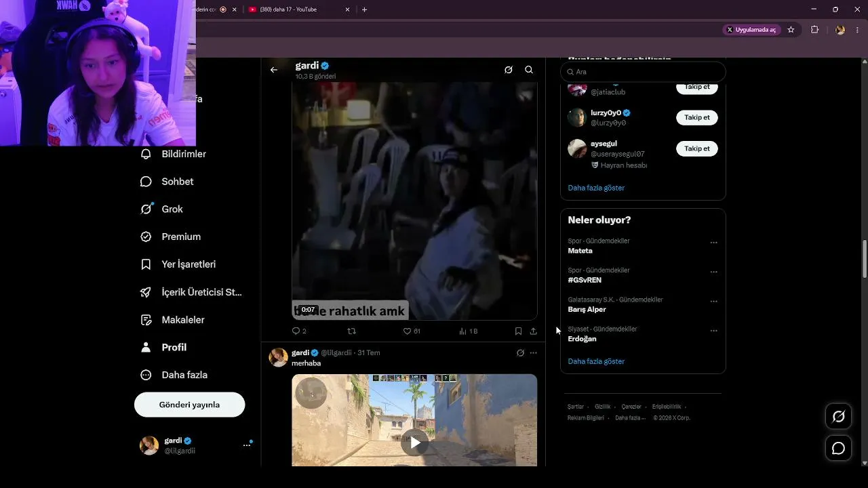Image resolution: width=868 pixels, height=488 pixels.
Task: Open the browser three-dot menu
Action: [x=858, y=30]
